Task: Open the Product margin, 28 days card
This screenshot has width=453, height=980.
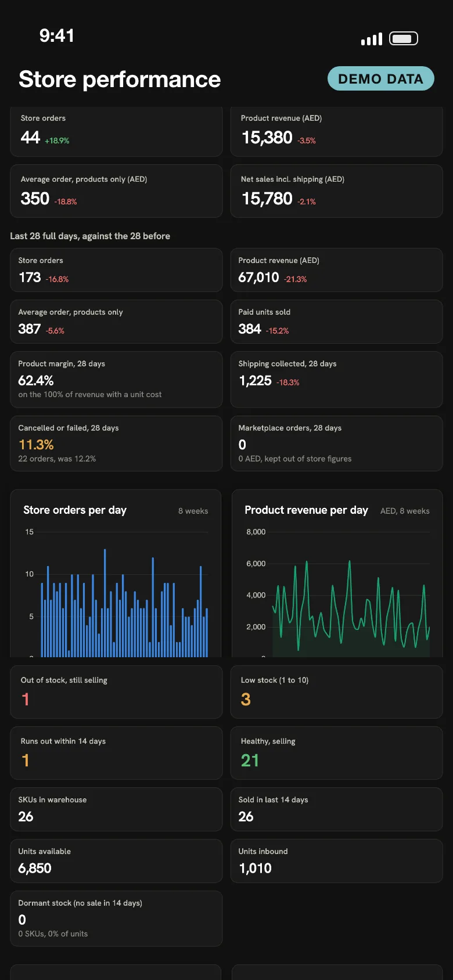Action: click(116, 380)
